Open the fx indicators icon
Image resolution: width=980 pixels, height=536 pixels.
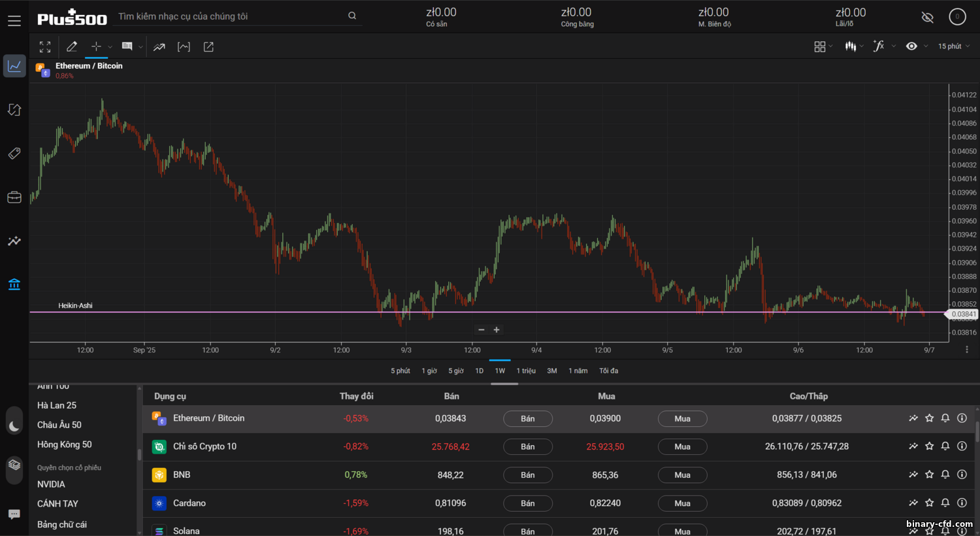click(879, 46)
